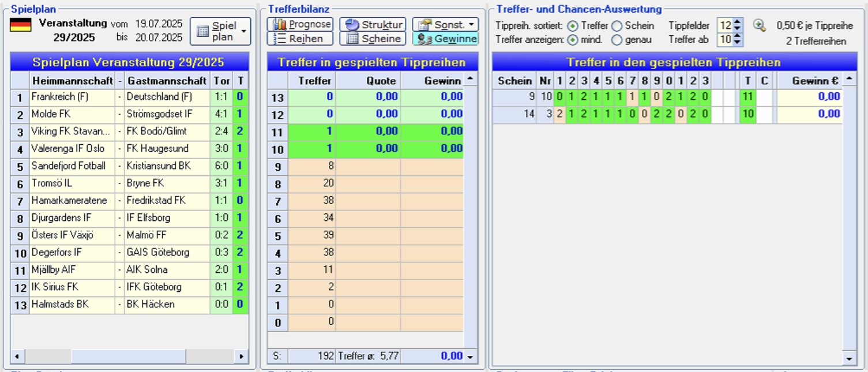The width and height of the screenshot is (868, 372).
Task: Click Spielplan left scroll arrow
Action: click(16, 356)
